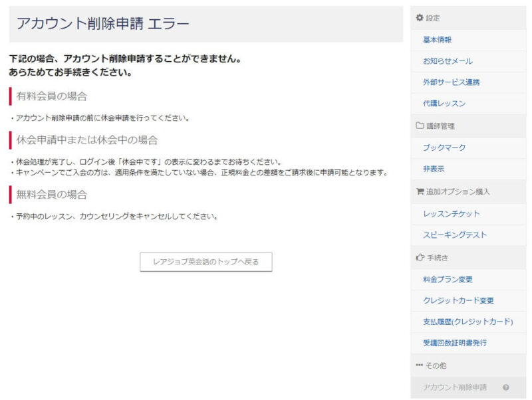Click the 手続き section header
532x400 pixels.
(468, 258)
